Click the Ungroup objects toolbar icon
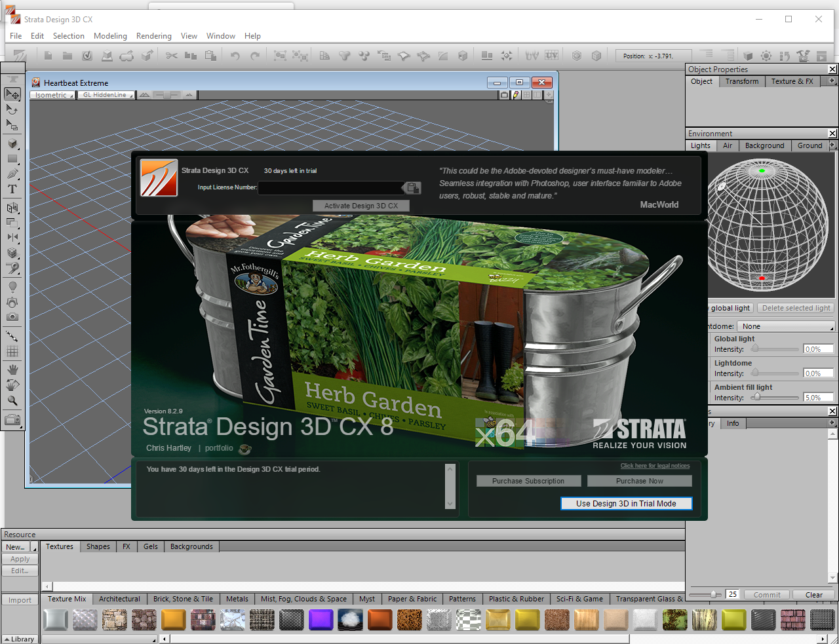Viewport: 839px width, 644px height. coord(300,56)
